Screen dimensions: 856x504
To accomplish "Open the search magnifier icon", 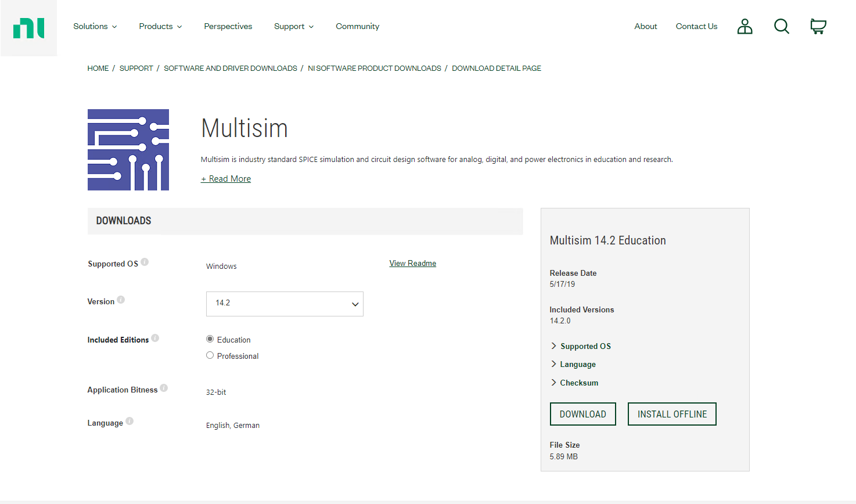I will 782,26.
